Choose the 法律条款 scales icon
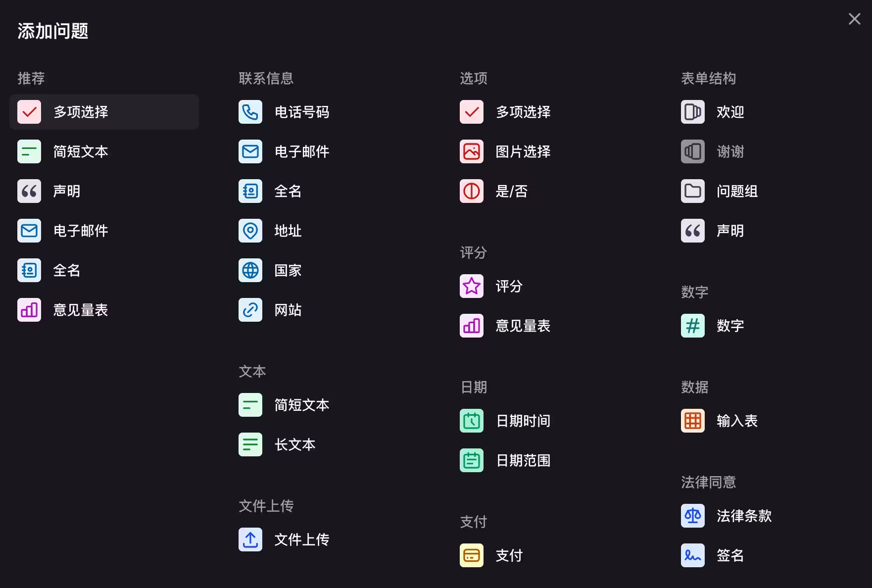Image resolution: width=872 pixels, height=588 pixels. 693,516
